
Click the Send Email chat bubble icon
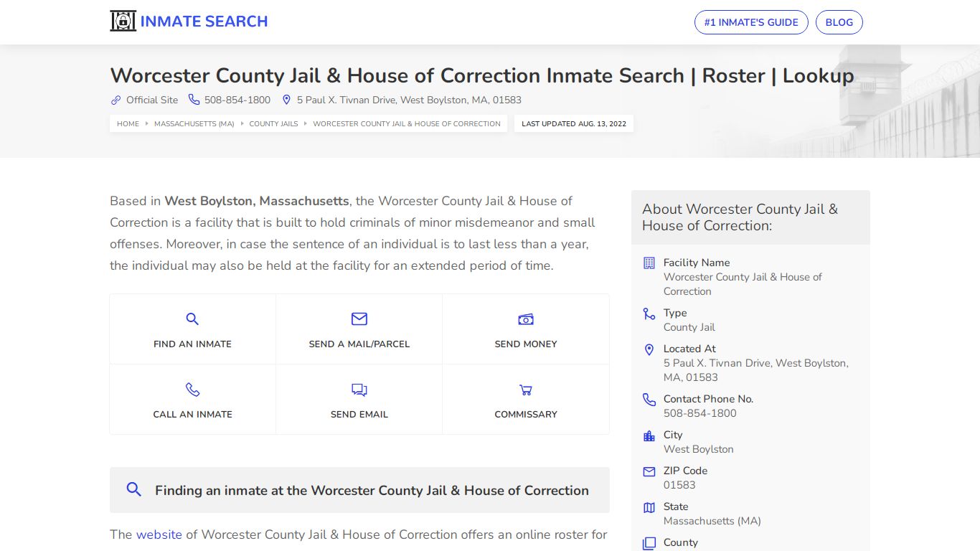pos(359,390)
